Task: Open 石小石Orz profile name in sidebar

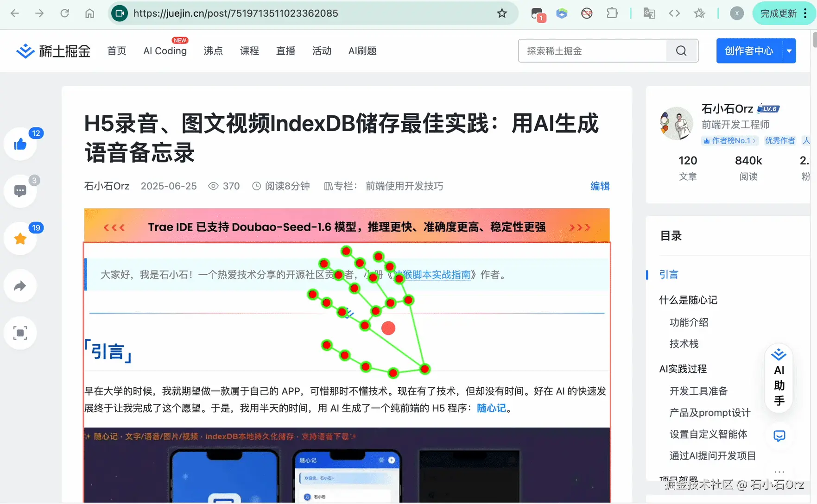Action: (727, 109)
